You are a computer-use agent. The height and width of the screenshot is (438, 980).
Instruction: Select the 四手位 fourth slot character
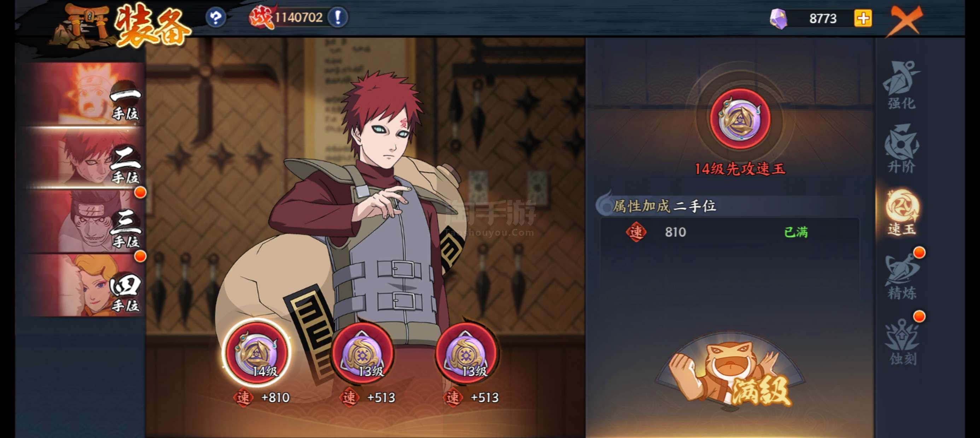(84, 285)
